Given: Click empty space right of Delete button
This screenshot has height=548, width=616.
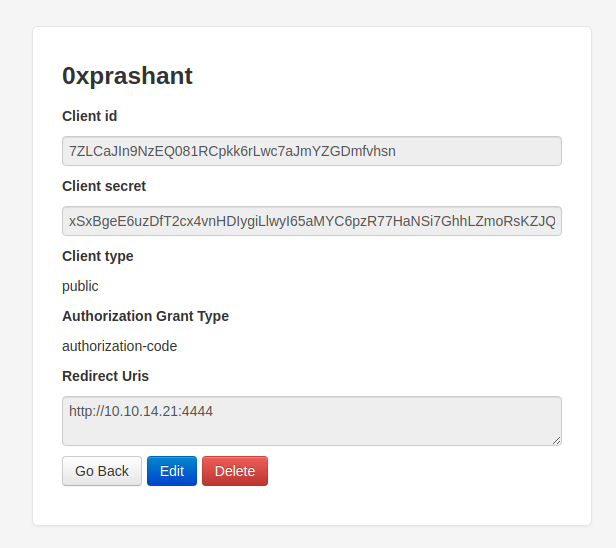Looking at the screenshot, I should [420, 471].
